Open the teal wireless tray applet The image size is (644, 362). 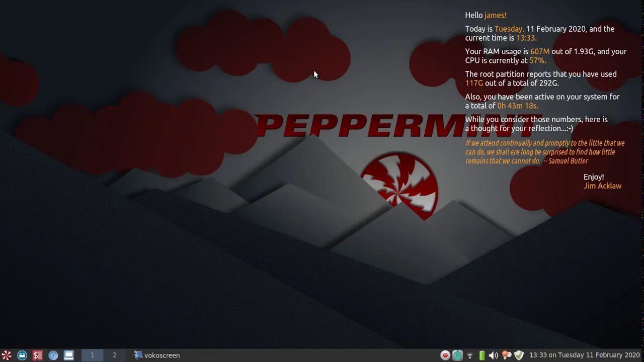pos(457,355)
